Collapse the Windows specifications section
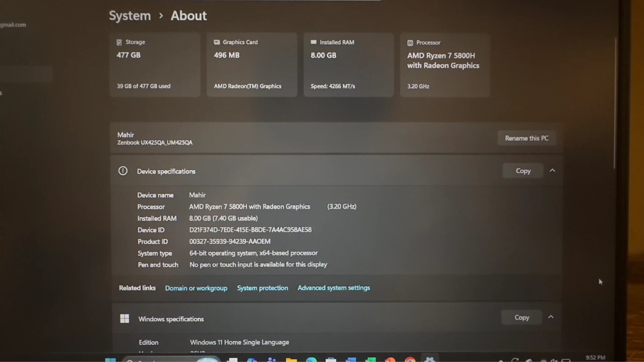The width and height of the screenshot is (644, 362). [551, 317]
